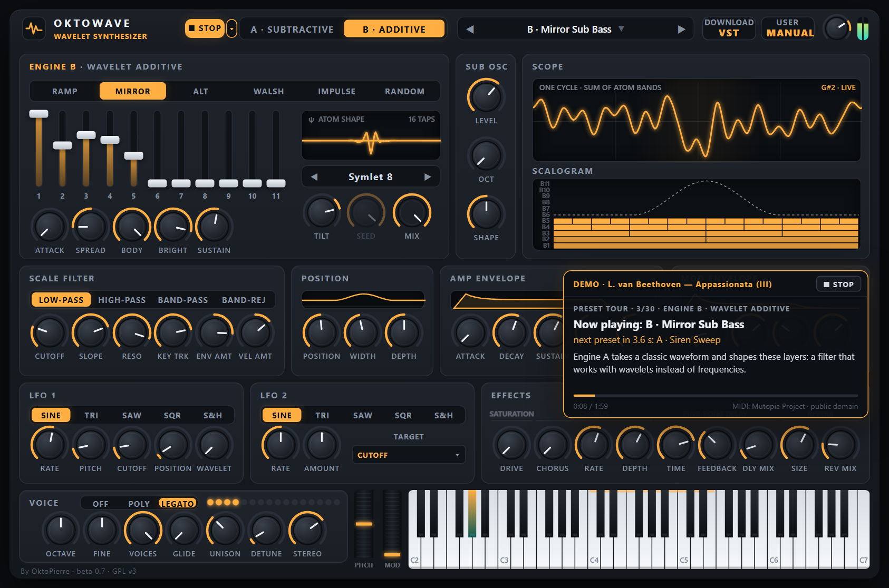Set LFO 1 waveform to TRI
889x588 pixels.
91,415
